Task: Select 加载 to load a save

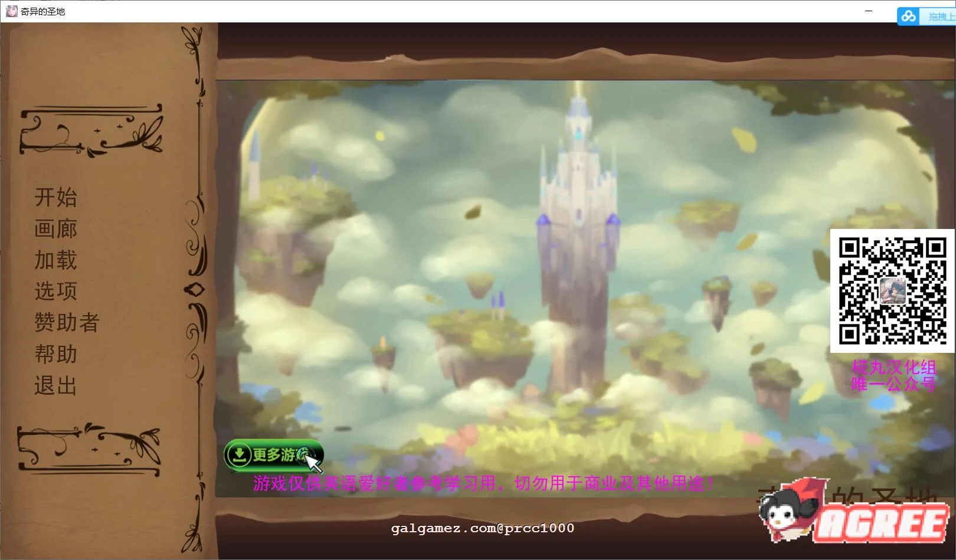Action: 55,260
